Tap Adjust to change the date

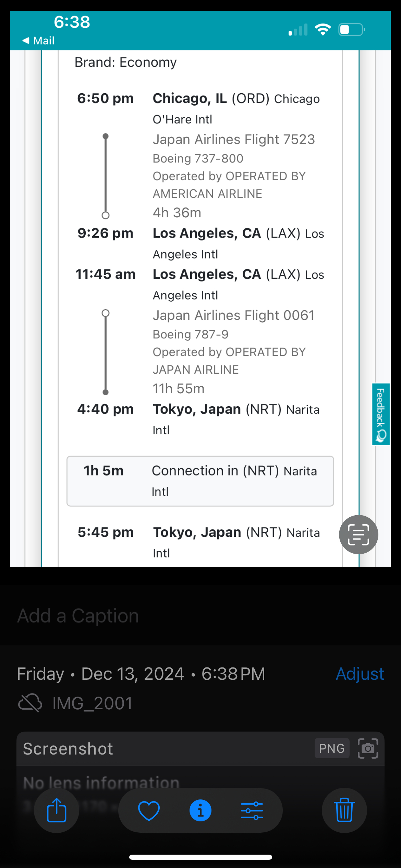(360, 674)
